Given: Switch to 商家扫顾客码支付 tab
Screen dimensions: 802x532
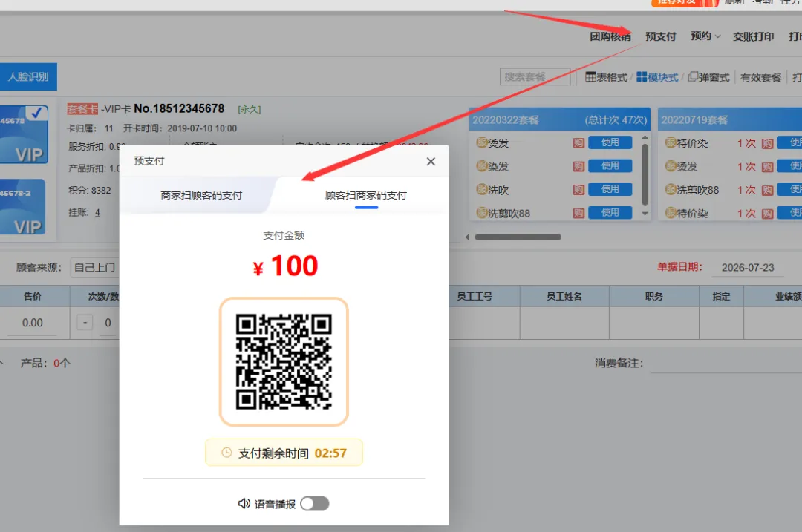Looking at the screenshot, I should click(201, 195).
